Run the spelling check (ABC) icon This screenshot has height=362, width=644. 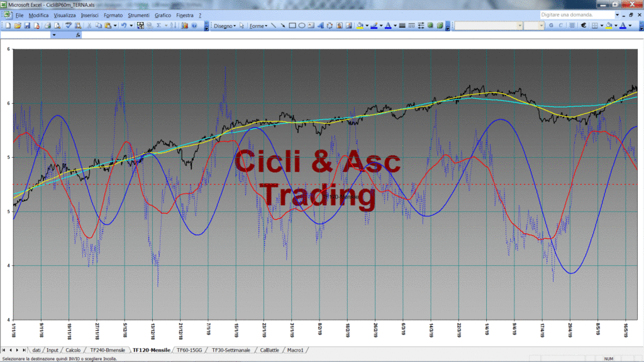tap(68, 25)
